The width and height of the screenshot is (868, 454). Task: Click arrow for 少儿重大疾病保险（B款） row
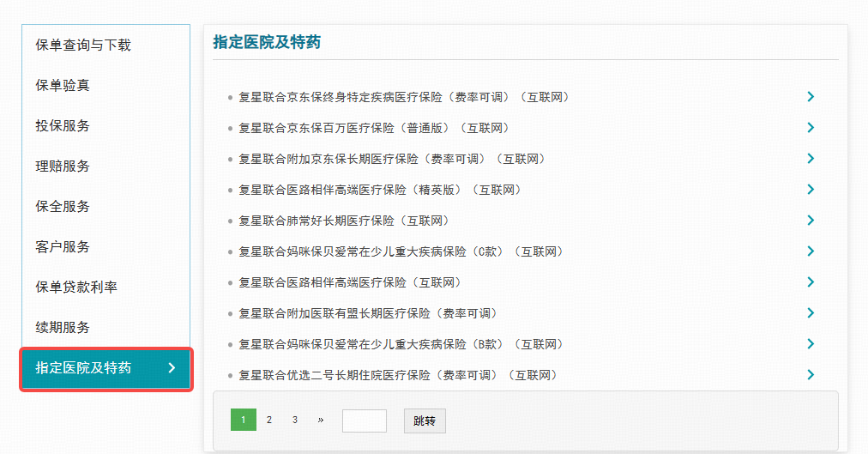click(811, 344)
